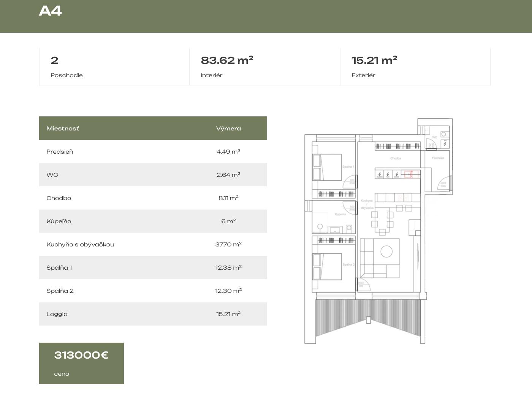Image resolution: width=532 pixels, height=394 pixels.
Task: Click the bed in Spálňa 2 on floor plan
Action: coord(327,267)
